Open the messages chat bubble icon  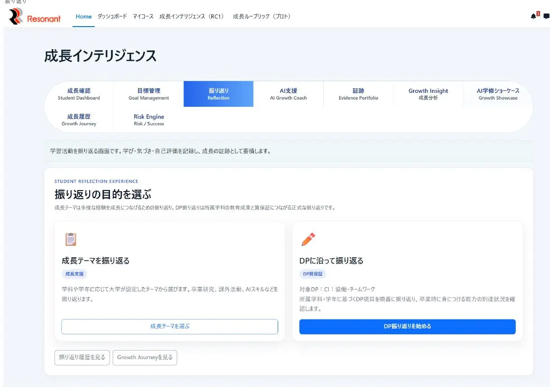pyautogui.click(x=546, y=16)
